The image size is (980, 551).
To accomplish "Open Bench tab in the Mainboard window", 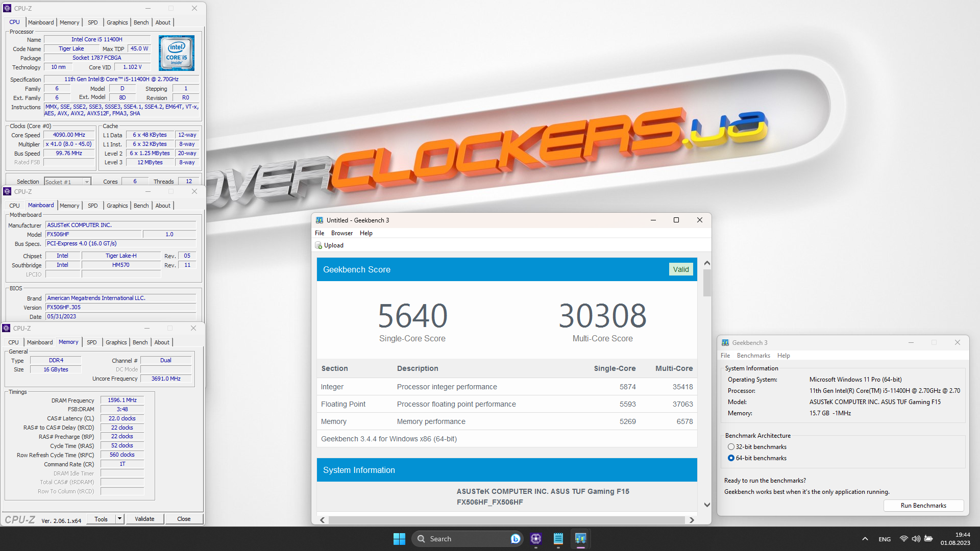I will pyautogui.click(x=141, y=206).
